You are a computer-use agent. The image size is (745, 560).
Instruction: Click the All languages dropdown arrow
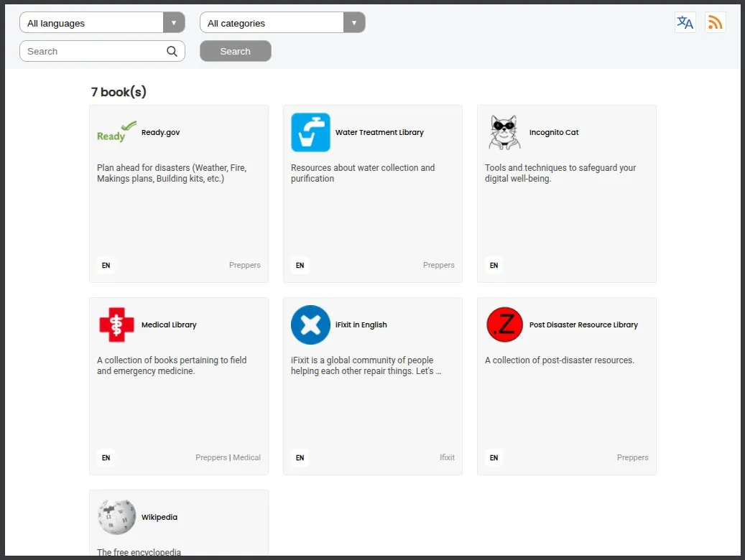[174, 22]
